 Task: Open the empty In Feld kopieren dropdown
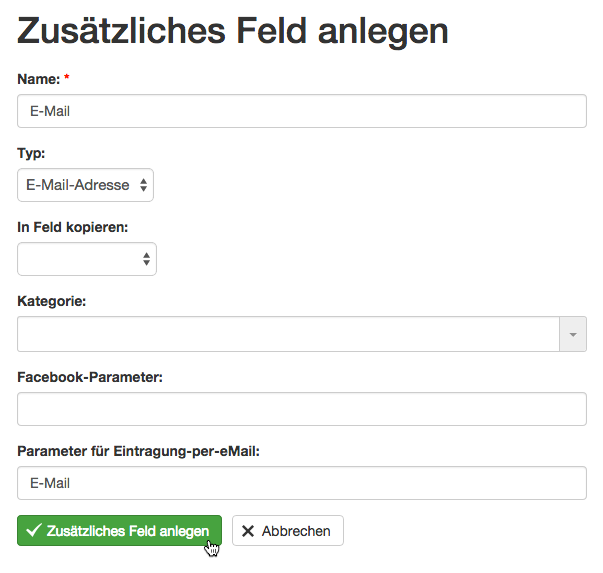coord(87,259)
